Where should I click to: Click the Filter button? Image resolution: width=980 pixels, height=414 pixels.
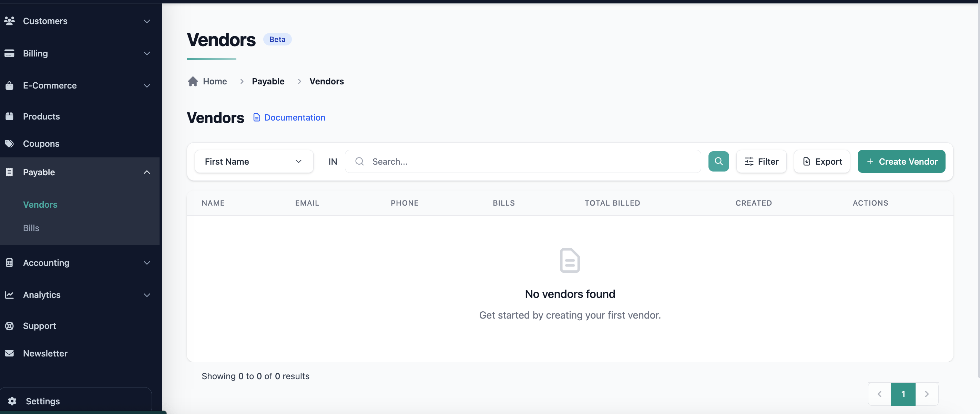click(761, 162)
